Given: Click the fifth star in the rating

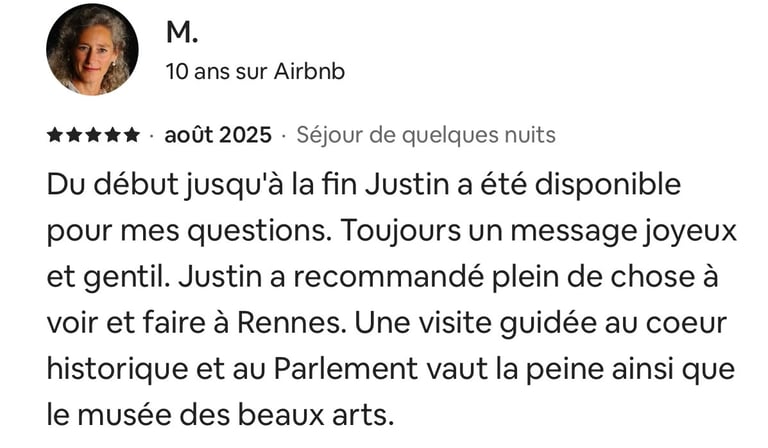Looking at the screenshot, I should coord(131,135).
